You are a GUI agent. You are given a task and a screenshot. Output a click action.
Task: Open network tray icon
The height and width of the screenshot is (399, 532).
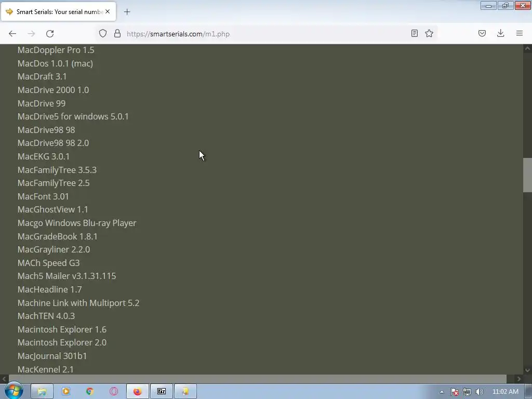[x=467, y=392]
